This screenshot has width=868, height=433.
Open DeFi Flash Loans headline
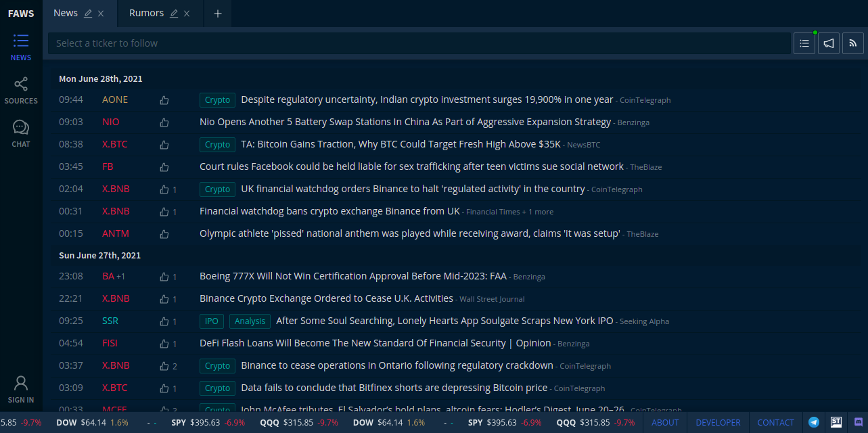point(375,343)
